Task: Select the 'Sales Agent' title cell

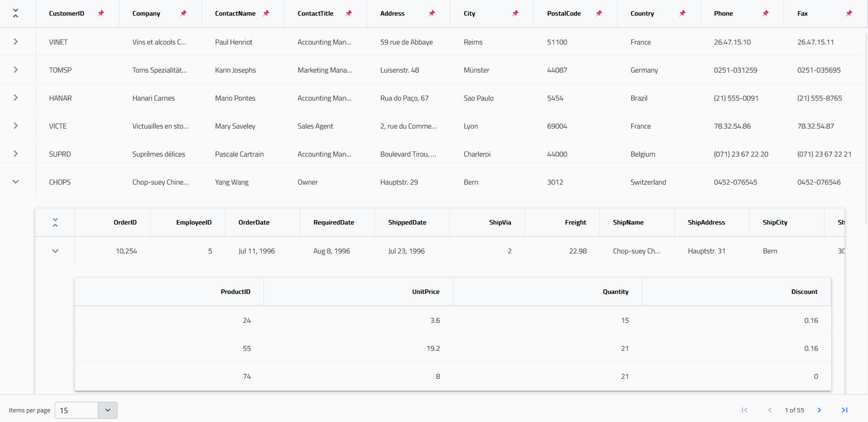Action: pos(325,126)
